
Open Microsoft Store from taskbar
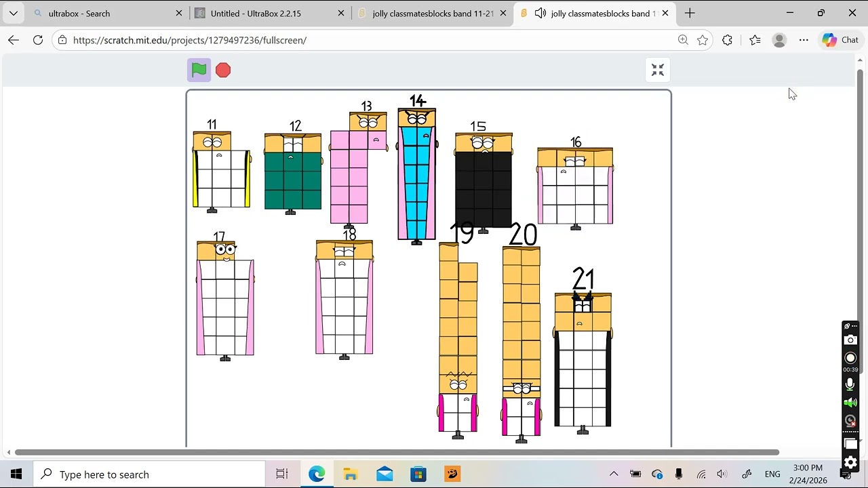(x=418, y=474)
